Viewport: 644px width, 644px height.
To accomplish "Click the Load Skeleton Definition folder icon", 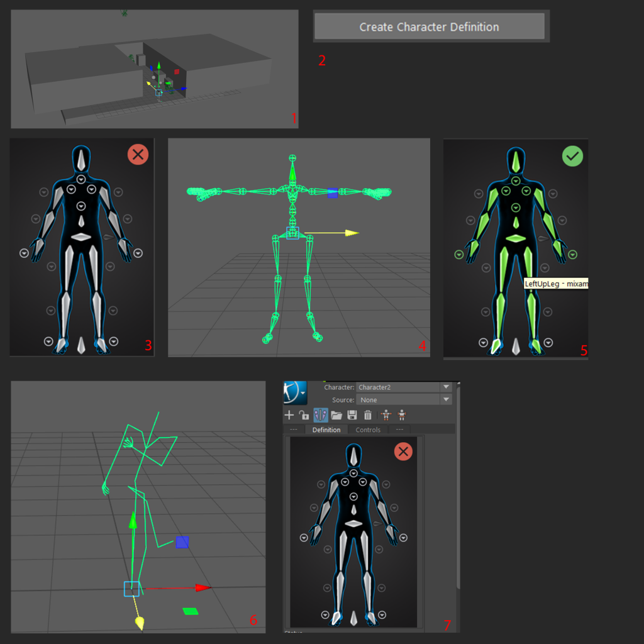I will [336, 415].
